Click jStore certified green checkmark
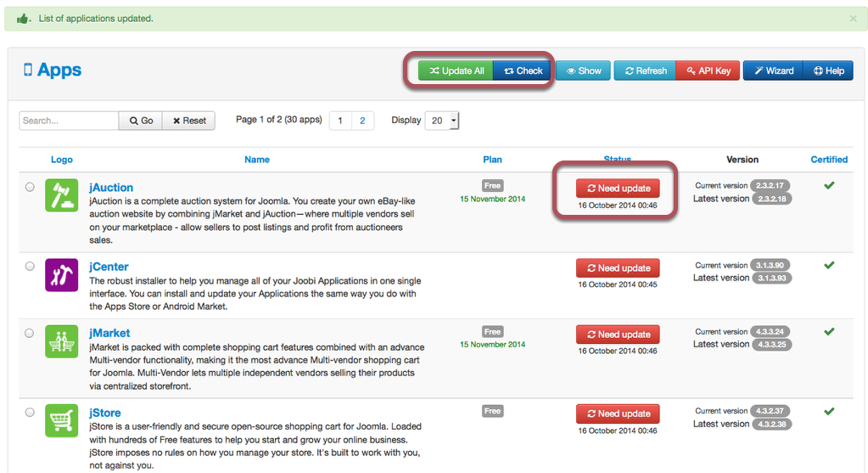The width and height of the screenshot is (868, 473). pos(829,412)
